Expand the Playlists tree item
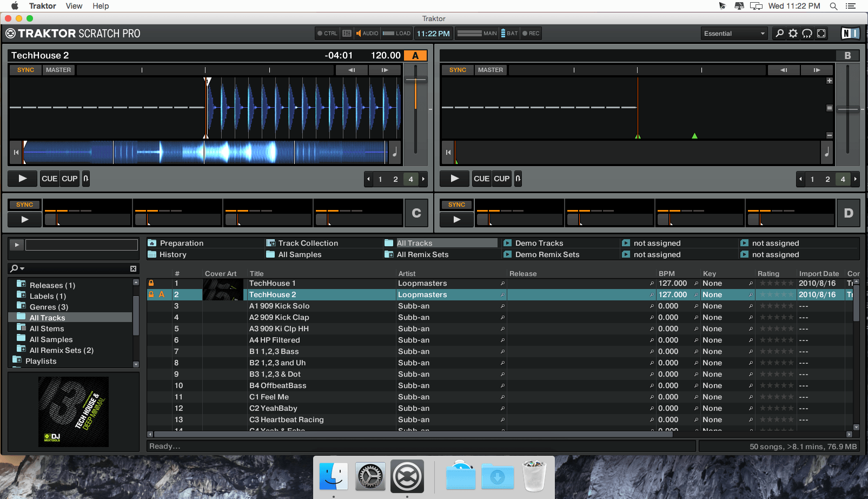868x499 pixels. tap(17, 361)
